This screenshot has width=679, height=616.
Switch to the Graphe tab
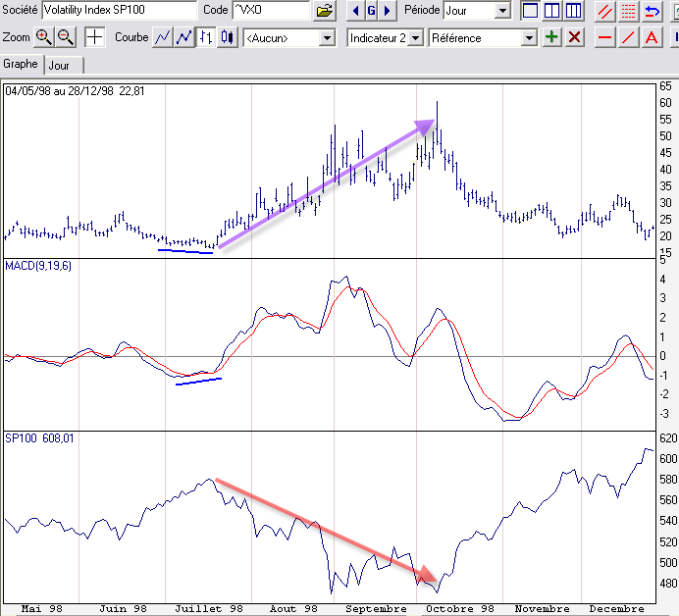click(x=21, y=64)
